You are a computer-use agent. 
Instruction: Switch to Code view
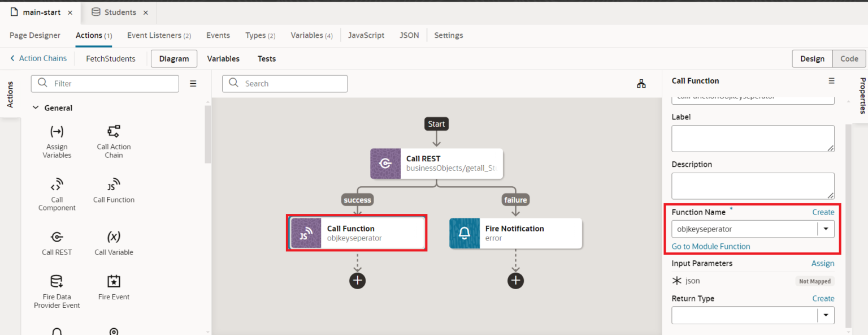pyautogui.click(x=849, y=59)
